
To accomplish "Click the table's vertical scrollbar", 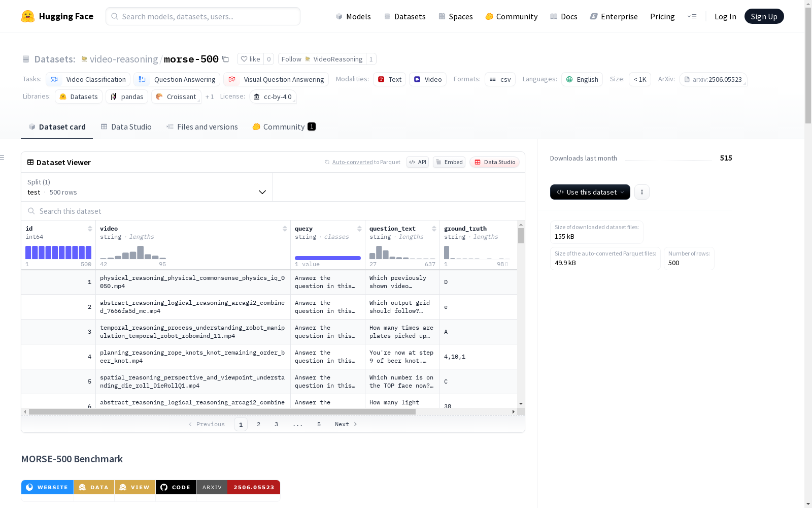I will click(521, 236).
